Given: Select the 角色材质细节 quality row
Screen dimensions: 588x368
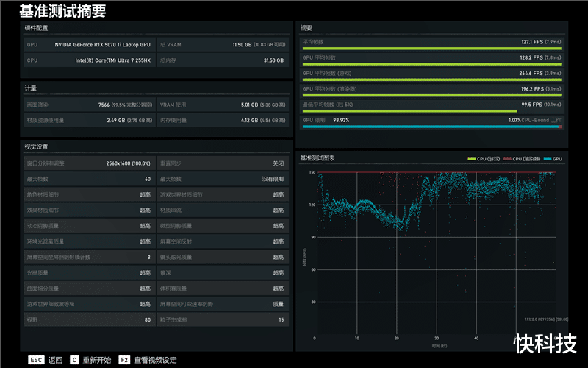Looking at the screenshot, I should pos(89,194).
